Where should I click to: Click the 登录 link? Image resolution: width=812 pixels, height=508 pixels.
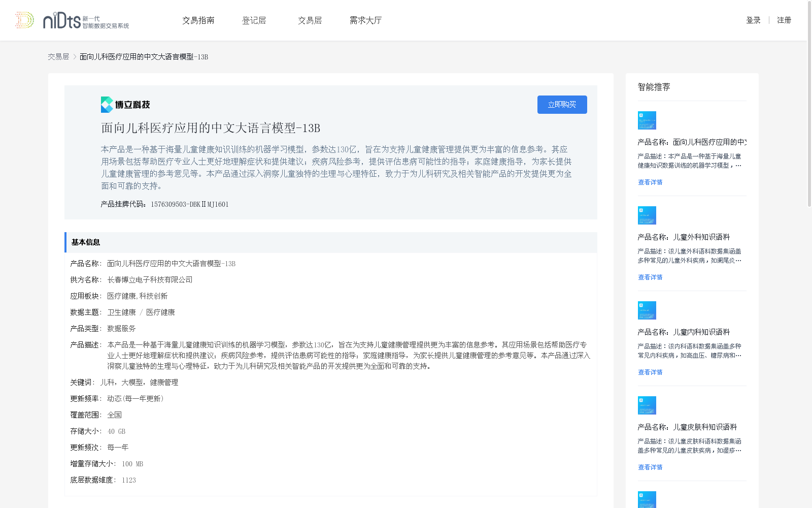[753, 20]
